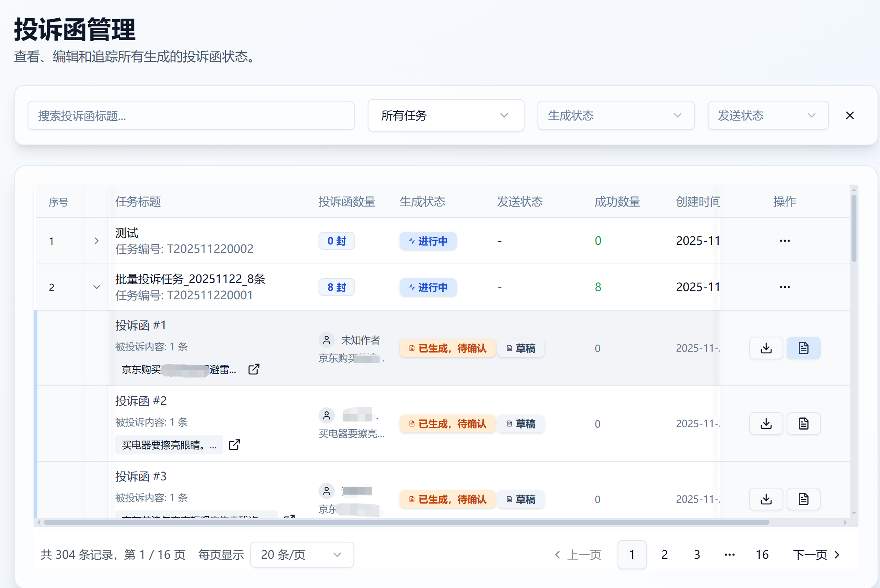Click the table's horizontal scrollbar

(406, 522)
